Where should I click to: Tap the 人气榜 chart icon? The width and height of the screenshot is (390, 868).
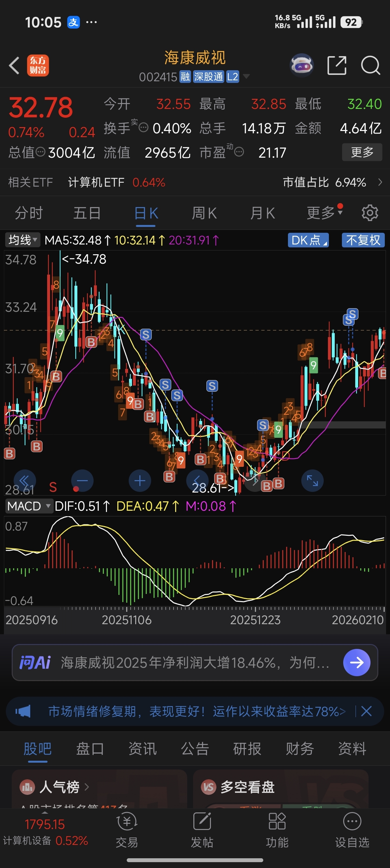pyautogui.click(x=27, y=787)
